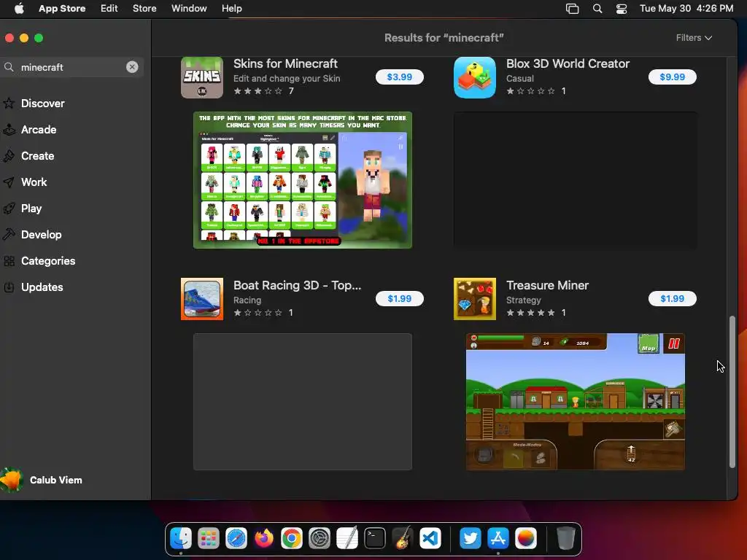Screen dimensions: 747x560
Task: Open the Help menu
Action: (x=231, y=9)
